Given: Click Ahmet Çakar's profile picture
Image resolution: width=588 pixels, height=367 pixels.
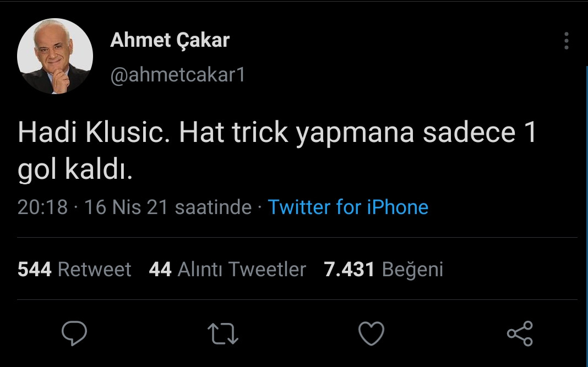Looking at the screenshot, I should pyautogui.click(x=55, y=53).
